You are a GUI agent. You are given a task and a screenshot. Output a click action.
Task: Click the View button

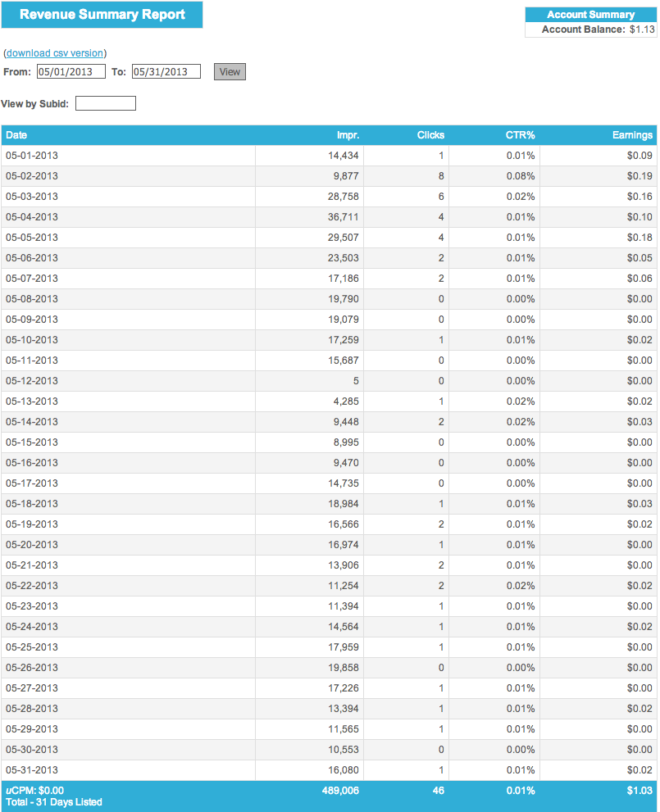(x=230, y=72)
